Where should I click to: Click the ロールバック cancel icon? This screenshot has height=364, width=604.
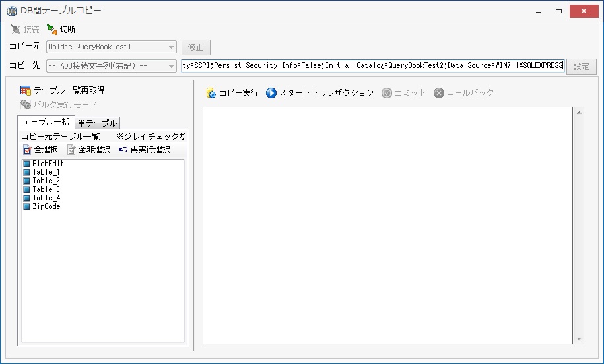[x=439, y=93]
